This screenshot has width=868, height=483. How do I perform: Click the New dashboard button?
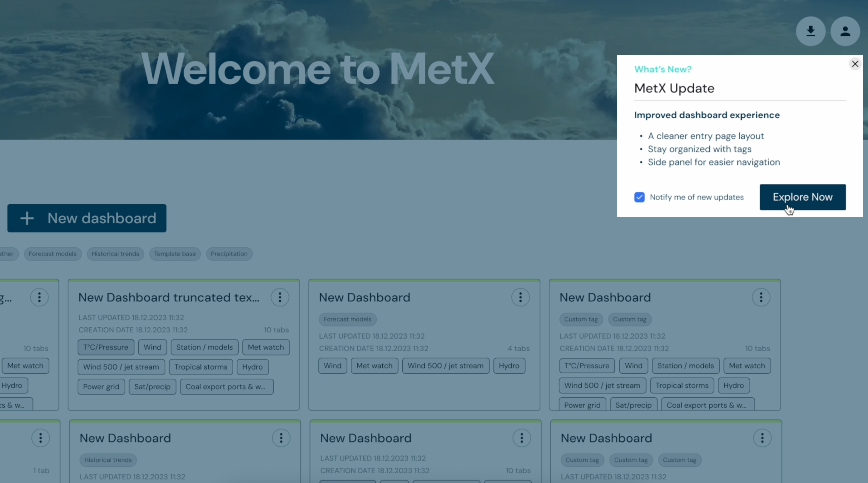87,218
